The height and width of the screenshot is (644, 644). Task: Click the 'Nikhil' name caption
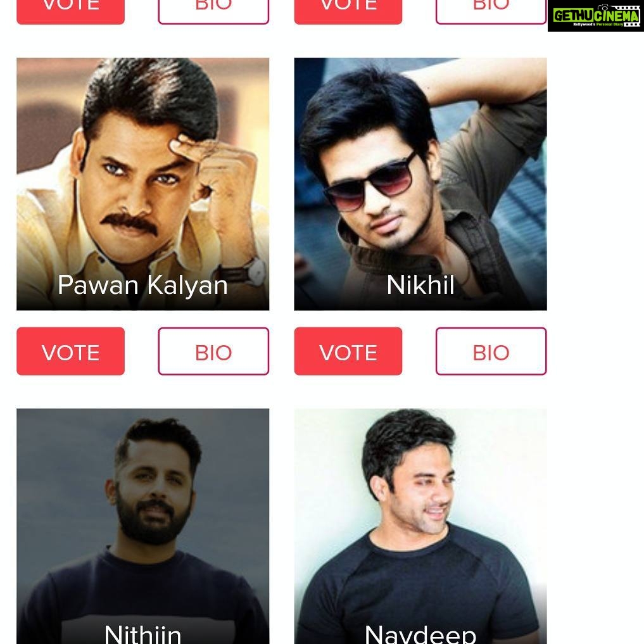pos(420,284)
